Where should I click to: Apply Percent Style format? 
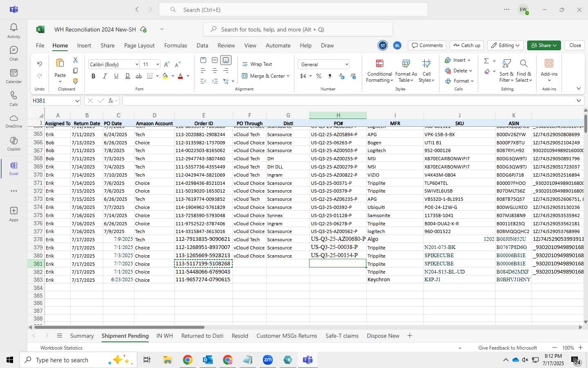[318, 76]
